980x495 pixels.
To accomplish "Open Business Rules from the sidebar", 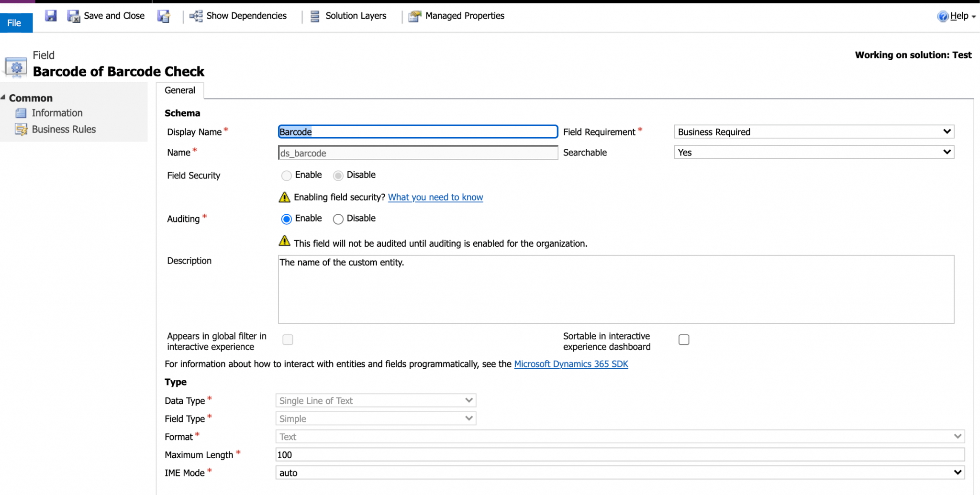I will click(x=63, y=129).
